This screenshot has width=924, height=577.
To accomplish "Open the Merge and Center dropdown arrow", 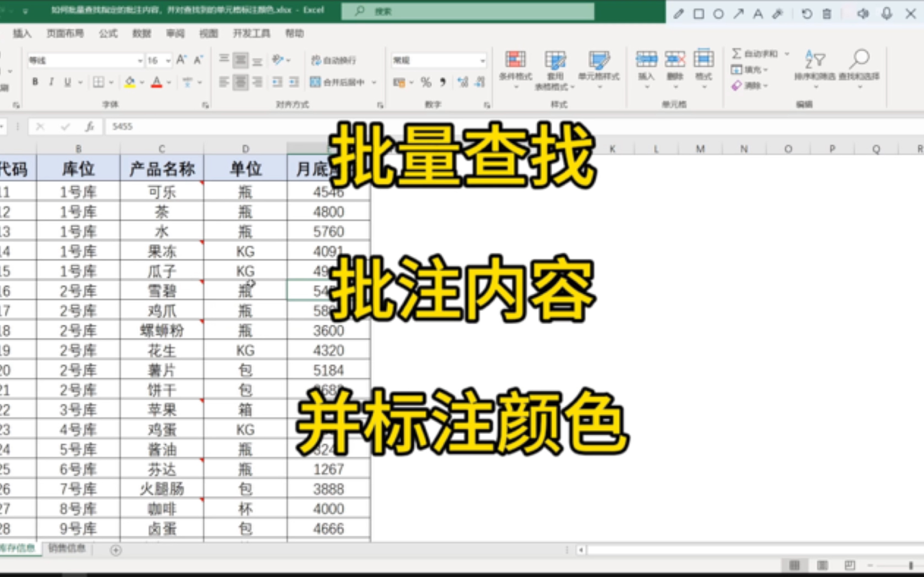I will (x=374, y=82).
